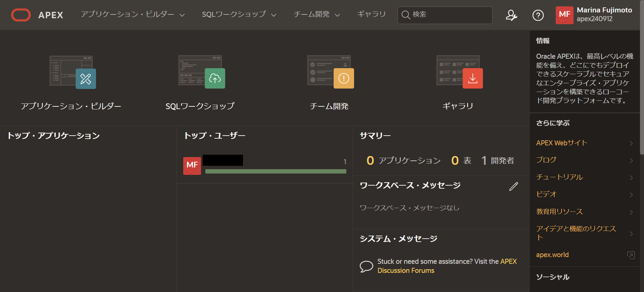This screenshot has height=292, width=644.
Task: Click the ギャラリ label under its icon
Action: tap(458, 106)
